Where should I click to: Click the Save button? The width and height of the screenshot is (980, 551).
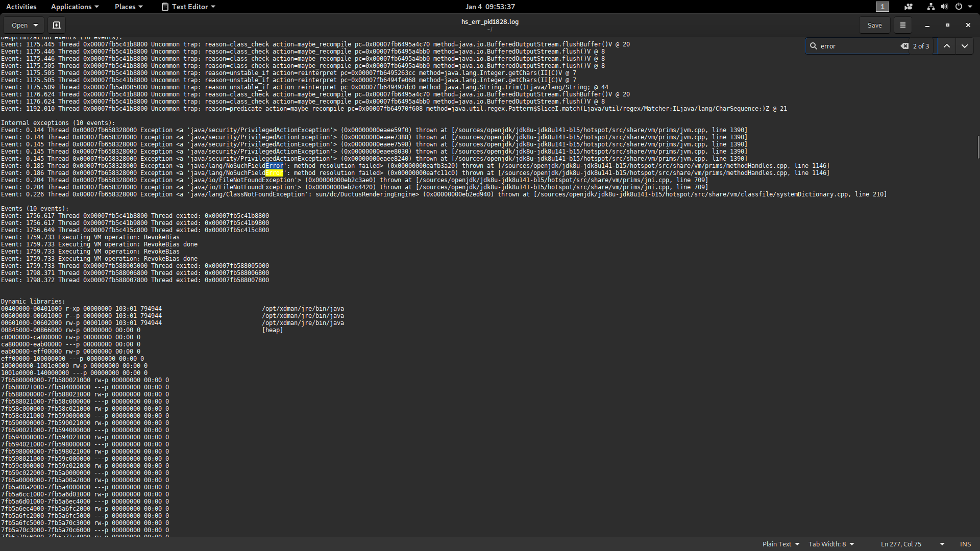click(x=874, y=25)
